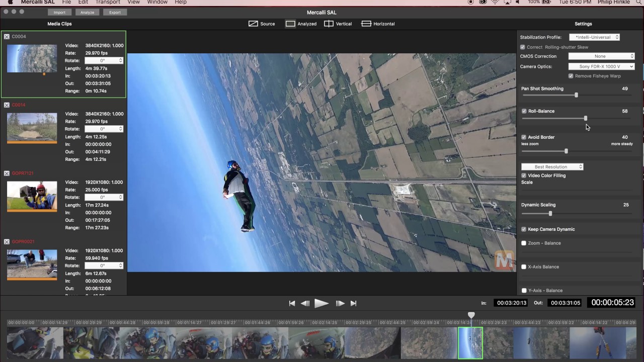
Task: Select the GOPR7121 clip thumbnail
Action: tap(32, 196)
